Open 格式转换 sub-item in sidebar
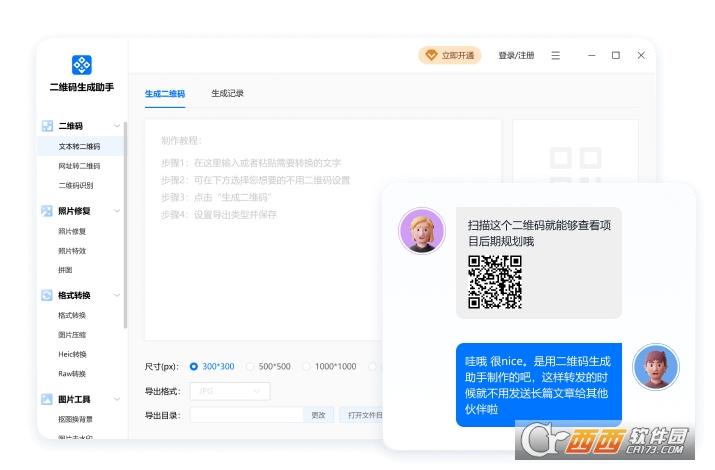The height and width of the screenshot is (470, 715). (72, 315)
